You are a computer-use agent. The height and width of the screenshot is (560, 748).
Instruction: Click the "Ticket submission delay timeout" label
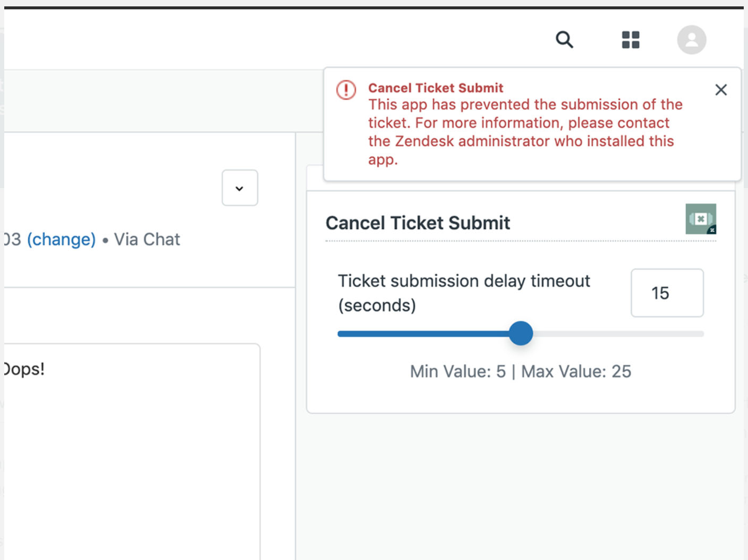tap(464, 281)
